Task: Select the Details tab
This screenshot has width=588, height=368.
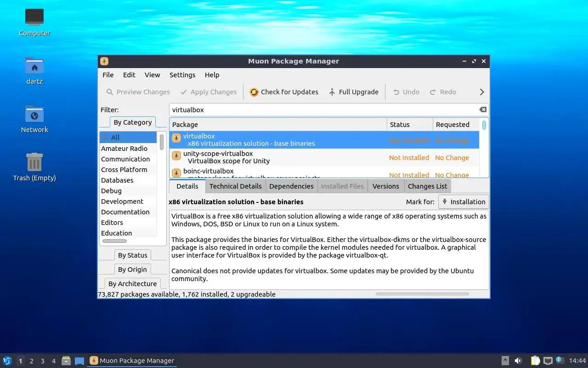Action: click(x=187, y=186)
